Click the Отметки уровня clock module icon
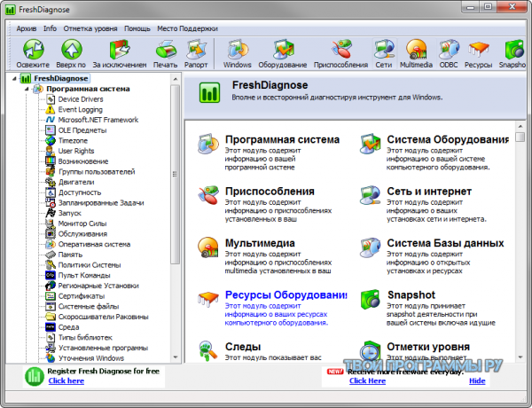This screenshot has width=532, height=408. coord(370,351)
